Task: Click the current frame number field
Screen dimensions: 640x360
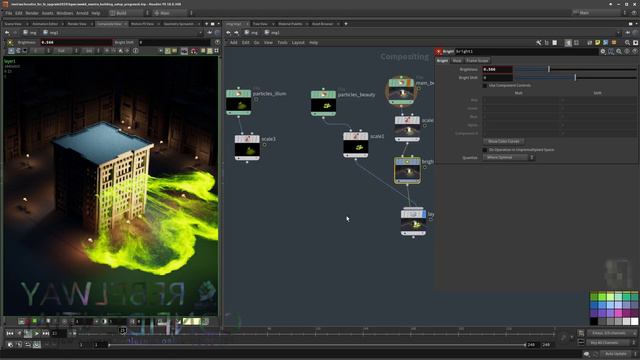Action: click(59, 333)
